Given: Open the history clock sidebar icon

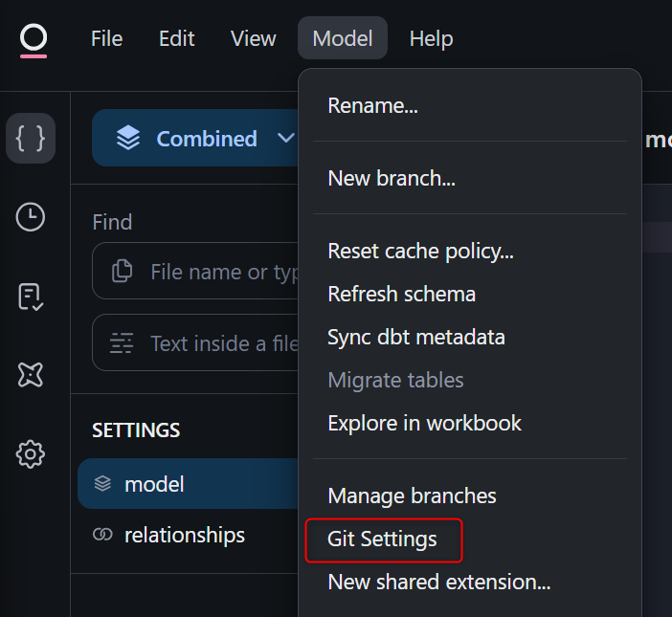Looking at the screenshot, I should click(31, 217).
